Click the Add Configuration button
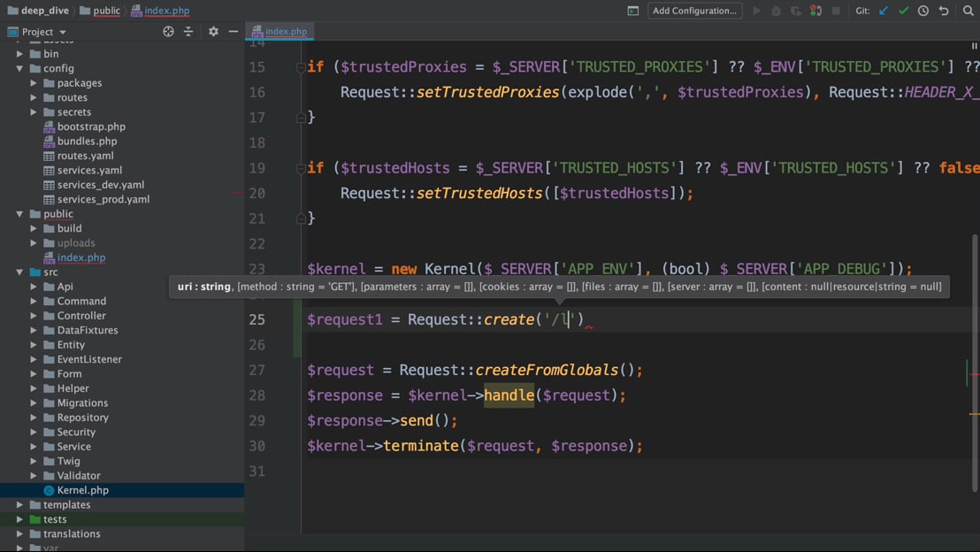 point(694,11)
